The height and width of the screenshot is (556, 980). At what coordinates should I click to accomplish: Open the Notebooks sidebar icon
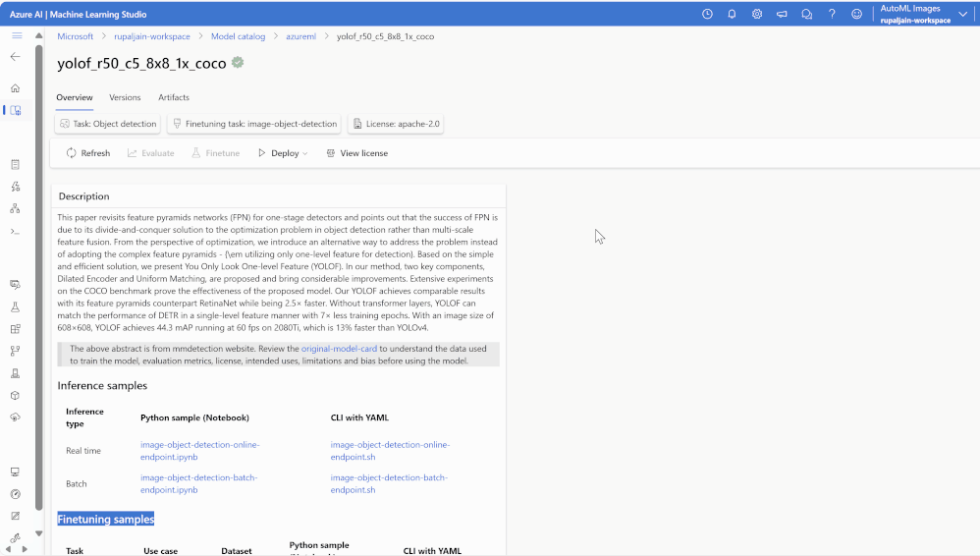(x=16, y=164)
